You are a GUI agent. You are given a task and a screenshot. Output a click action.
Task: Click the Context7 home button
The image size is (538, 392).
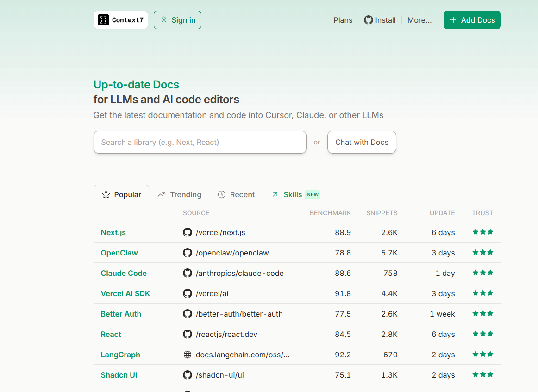[x=121, y=20]
